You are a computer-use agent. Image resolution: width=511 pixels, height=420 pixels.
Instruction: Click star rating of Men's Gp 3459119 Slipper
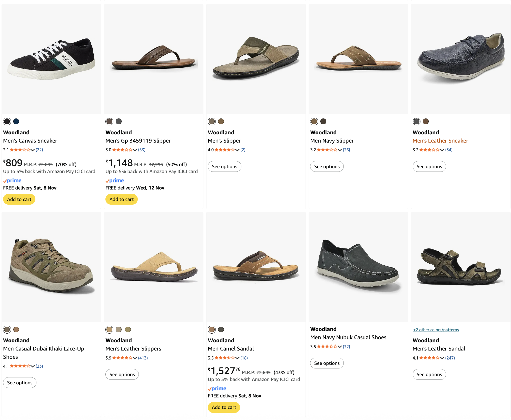pyautogui.click(x=122, y=150)
